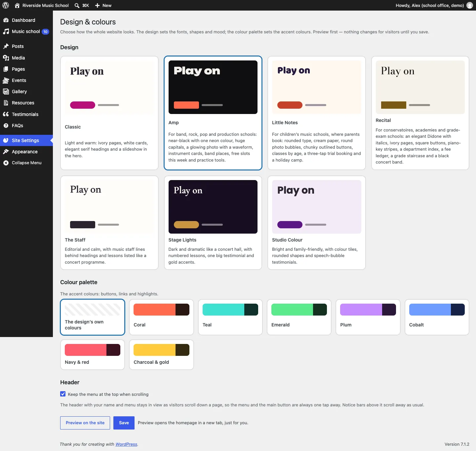Choose the Little Notes design card
Image resolution: width=476 pixels, height=451 pixels.
317,113
